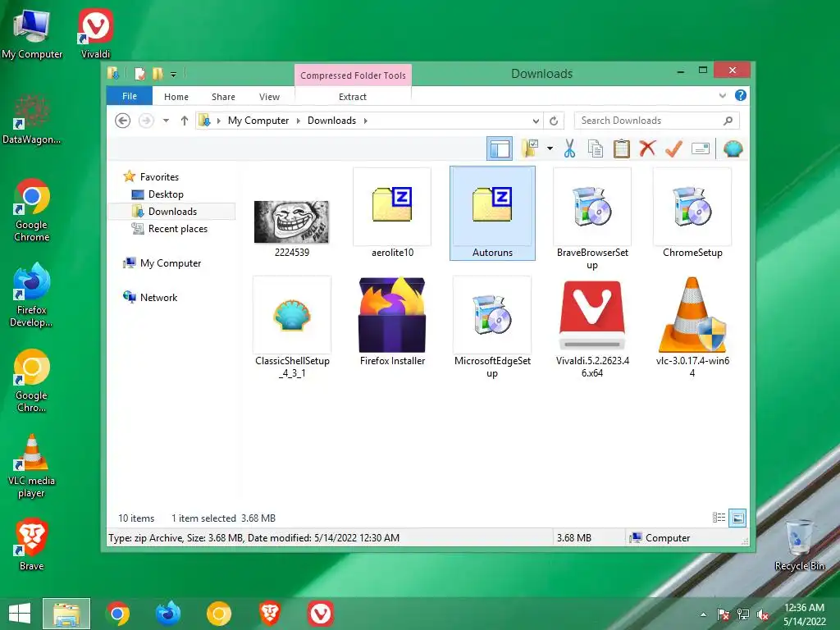Select the Firefox Installer file
Viewport: 840px width, 630px height.
coord(392,322)
